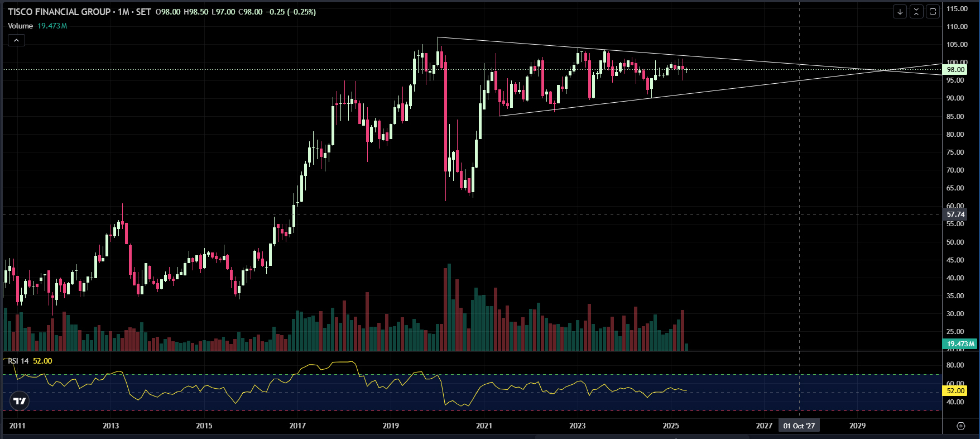Click the TradingView logo
The image size is (980, 439).
[x=20, y=401]
